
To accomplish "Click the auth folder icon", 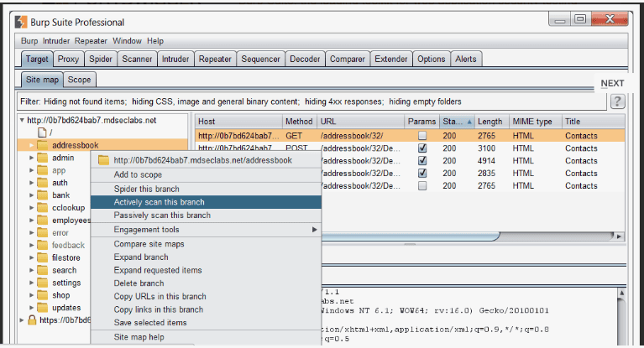I will [x=42, y=183].
